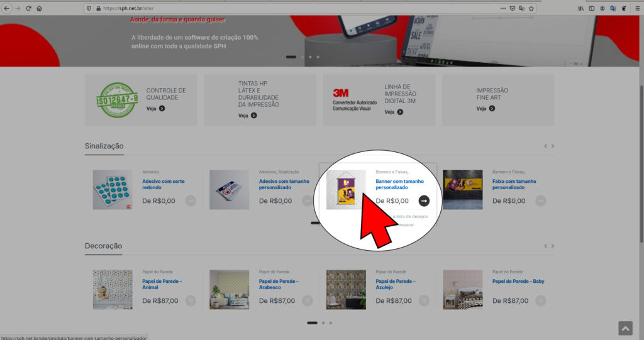This screenshot has width=644, height=340.
Task: Select third pagination dot under Decoração
Action: 331,322
